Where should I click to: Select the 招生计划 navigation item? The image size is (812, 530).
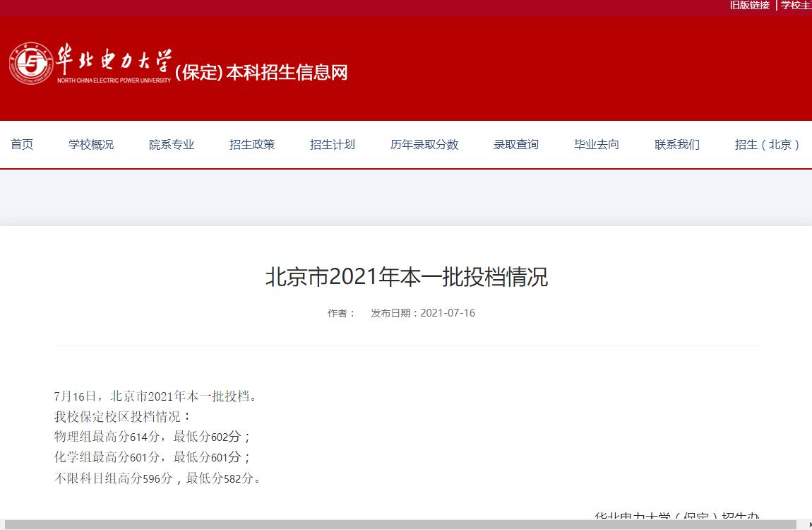pyautogui.click(x=333, y=145)
